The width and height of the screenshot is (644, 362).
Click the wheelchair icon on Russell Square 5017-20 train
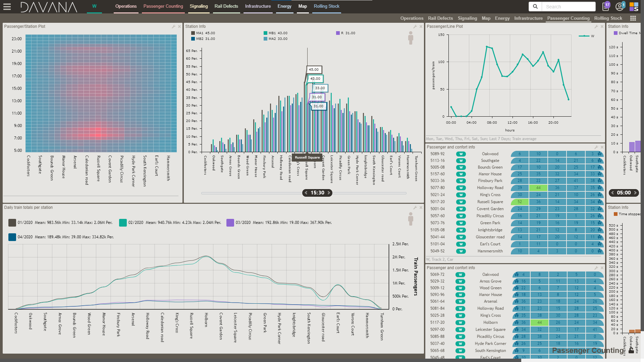coord(600,202)
